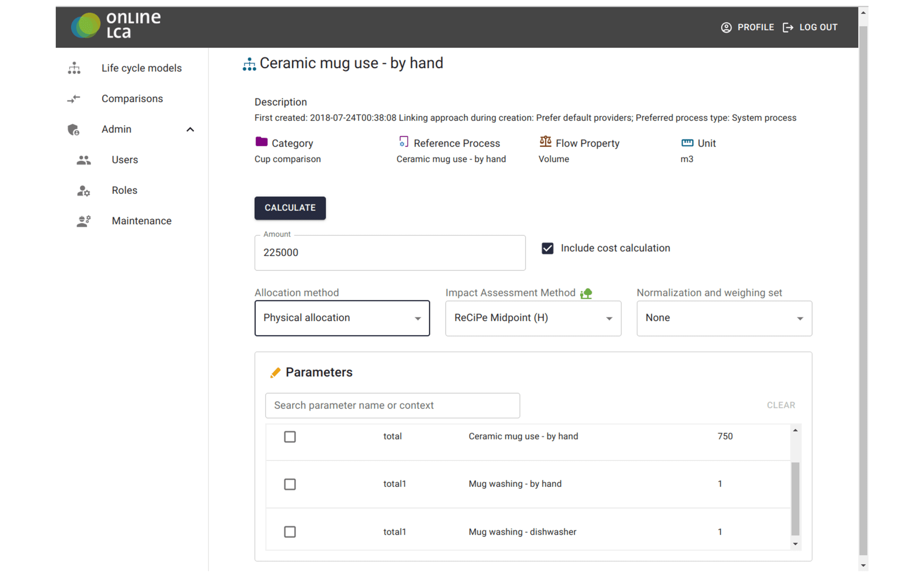Click the Search parameter name field

click(x=392, y=405)
